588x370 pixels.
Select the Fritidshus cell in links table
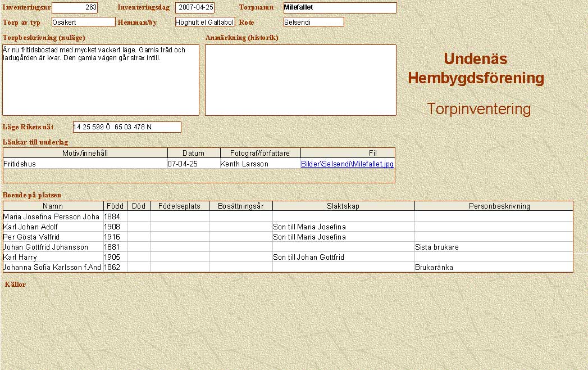(84, 164)
